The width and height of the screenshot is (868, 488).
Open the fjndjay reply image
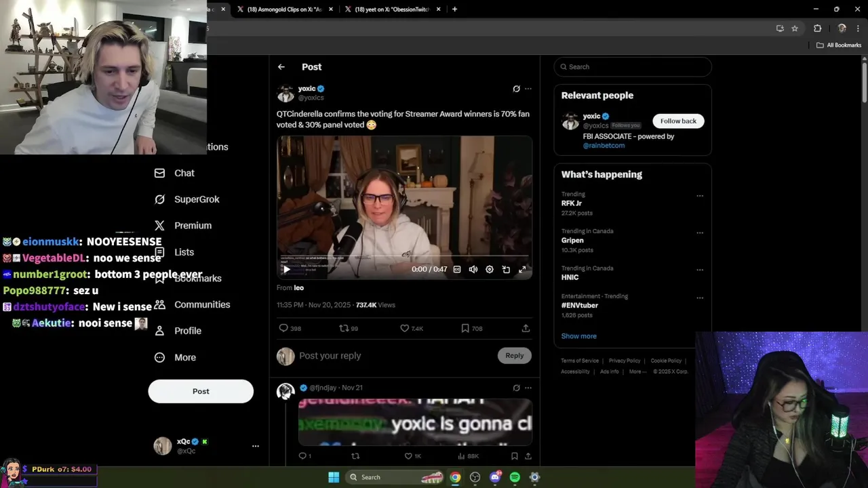coord(415,422)
